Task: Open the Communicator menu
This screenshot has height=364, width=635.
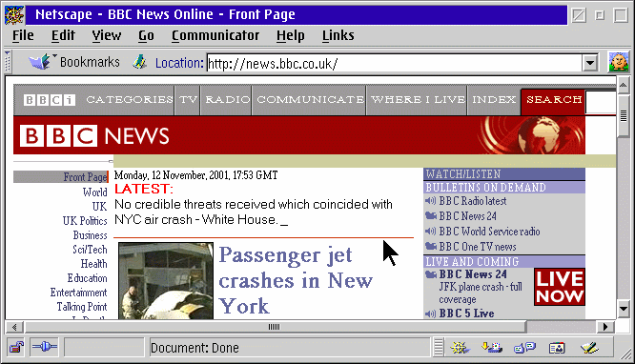Action: (215, 35)
